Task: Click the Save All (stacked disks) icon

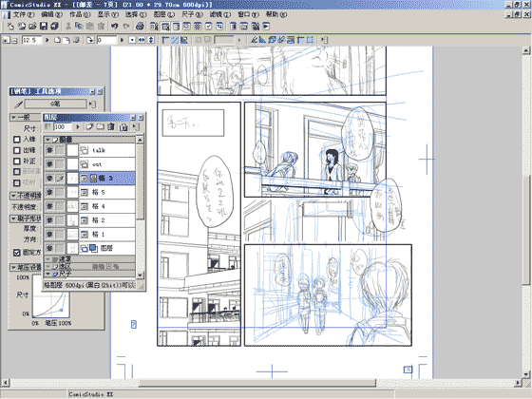Action: pyautogui.click(x=54, y=27)
